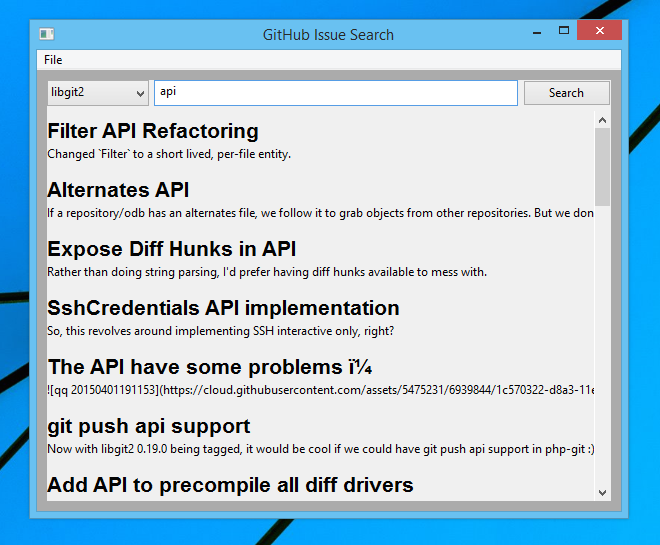
Task: Select the 'Filter API Refactoring' result
Action: 153,131
